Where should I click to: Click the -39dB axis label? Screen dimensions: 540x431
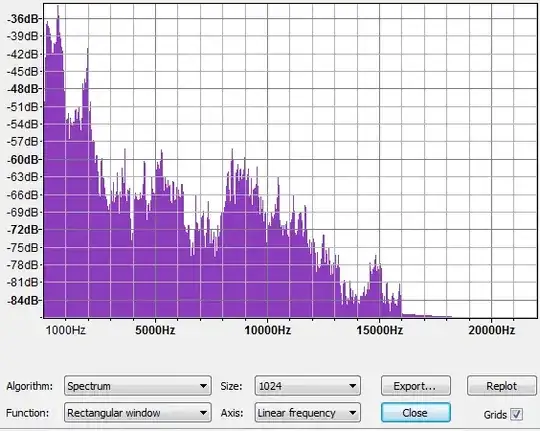pyautogui.click(x=22, y=36)
